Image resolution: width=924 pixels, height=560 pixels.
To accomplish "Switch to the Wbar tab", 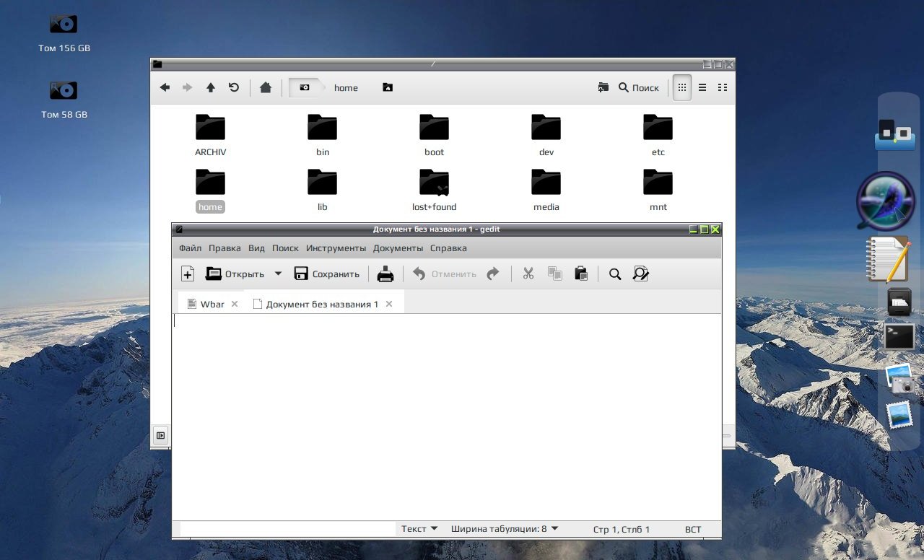I will point(212,305).
